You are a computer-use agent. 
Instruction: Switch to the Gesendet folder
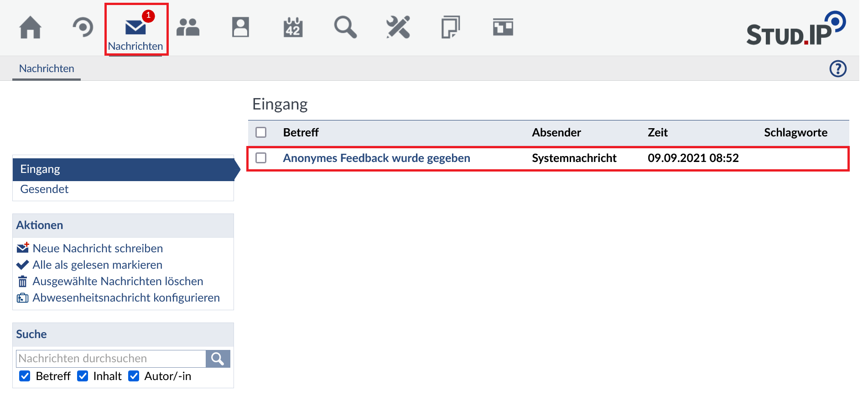[x=44, y=189]
